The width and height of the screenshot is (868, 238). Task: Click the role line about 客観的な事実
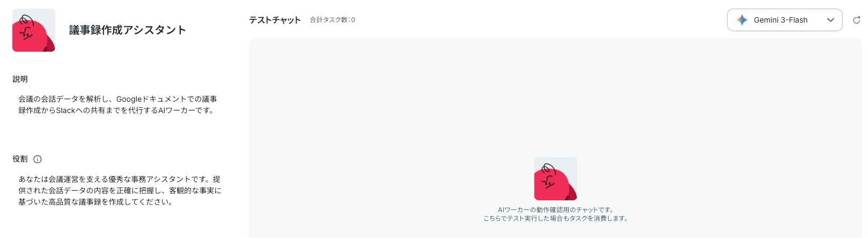tap(119, 191)
